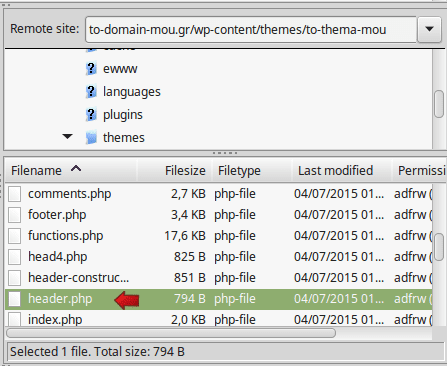Select the languages folder in tree
Viewport: 447px width, 366px height.
click(132, 92)
